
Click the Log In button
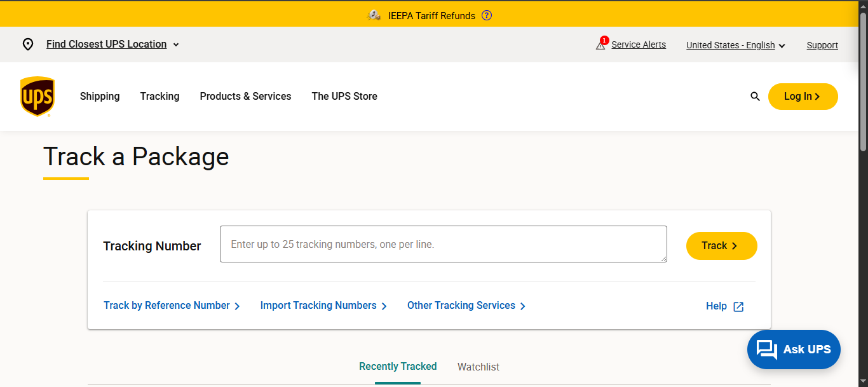803,97
